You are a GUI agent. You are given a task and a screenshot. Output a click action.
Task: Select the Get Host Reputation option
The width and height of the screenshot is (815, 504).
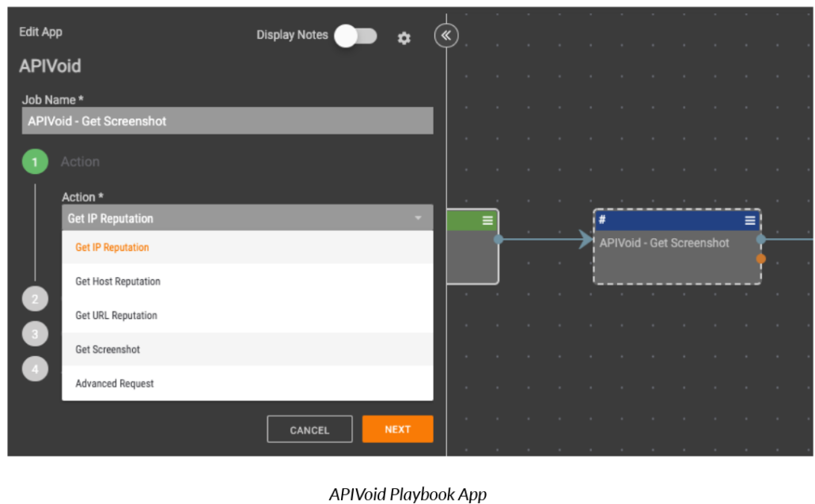tap(248, 281)
